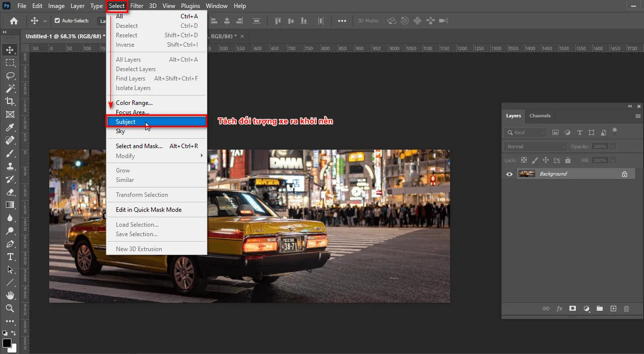The width and height of the screenshot is (644, 354).
Task: Enable Lock transparent pixels in Layers panel
Action: (x=523, y=160)
